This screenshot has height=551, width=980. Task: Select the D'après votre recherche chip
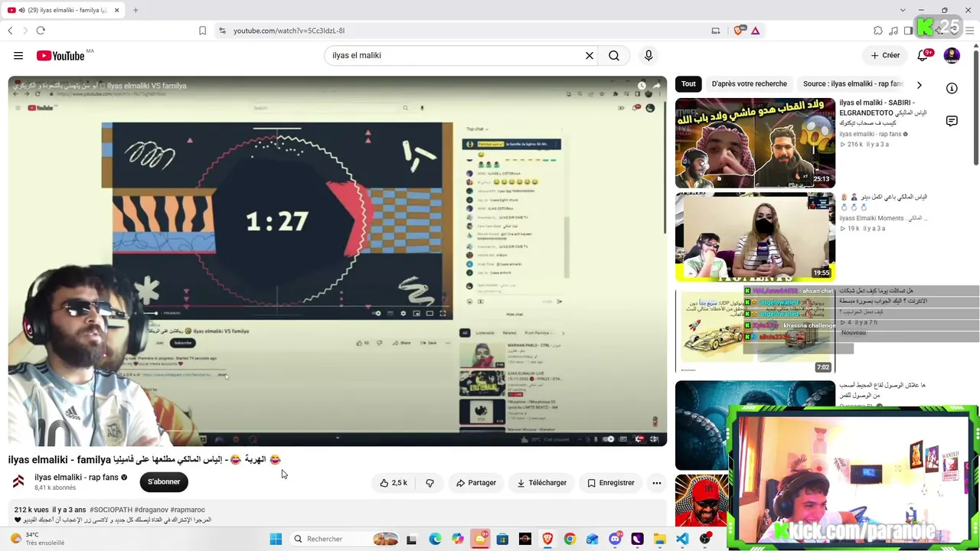[x=749, y=84]
